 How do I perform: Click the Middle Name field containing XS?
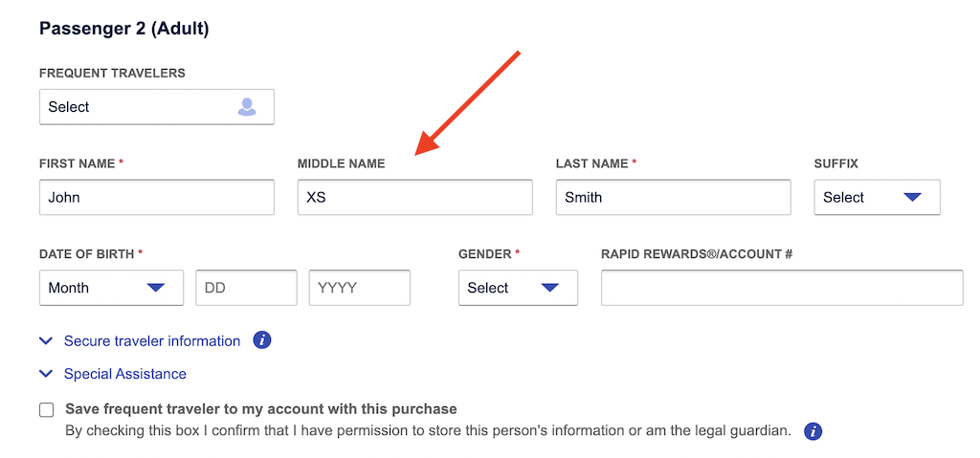pyautogui.click(x=415, y=197)
